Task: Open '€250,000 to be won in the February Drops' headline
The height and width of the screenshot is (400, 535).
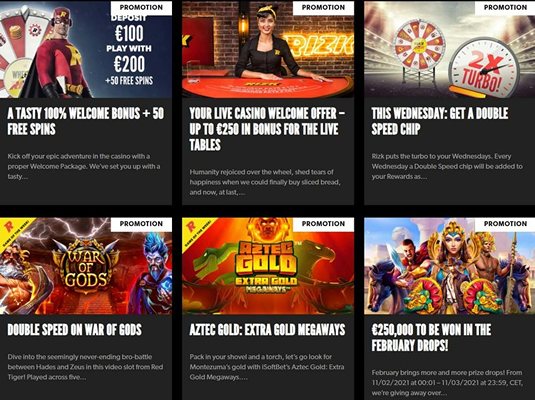Action: click(x=431, y=338)
